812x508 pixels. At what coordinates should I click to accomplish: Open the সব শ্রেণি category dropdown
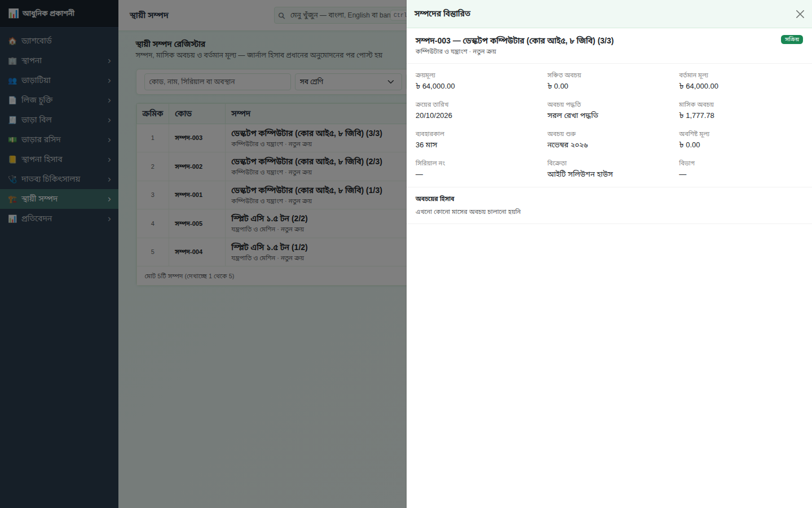348,82
